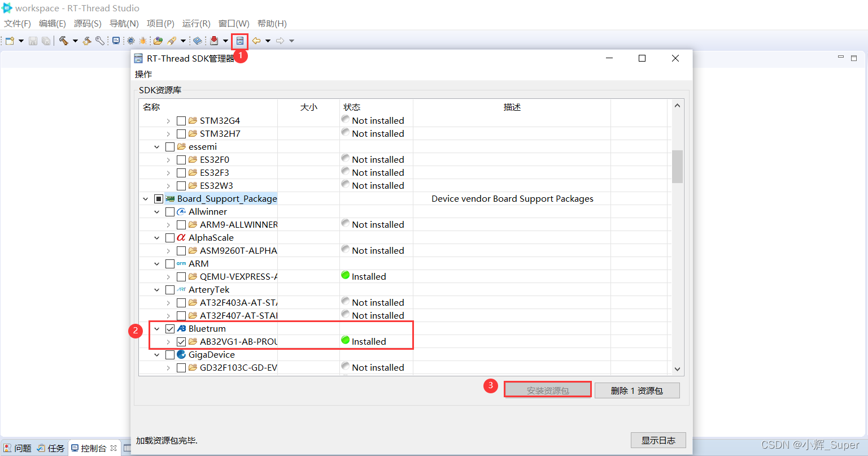This screenshot has height=456, width=868.
Task: Collapse the ArteryTek tree node
Action: [157, 290]
